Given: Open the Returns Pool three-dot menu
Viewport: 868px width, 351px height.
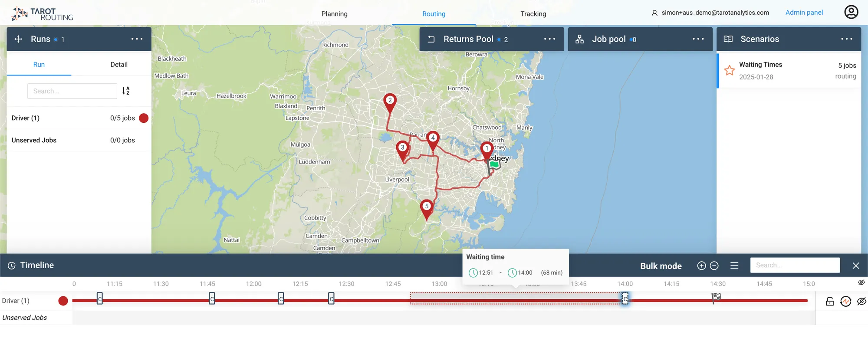Looking at the screenshot, I should click(x=550, y=39).
